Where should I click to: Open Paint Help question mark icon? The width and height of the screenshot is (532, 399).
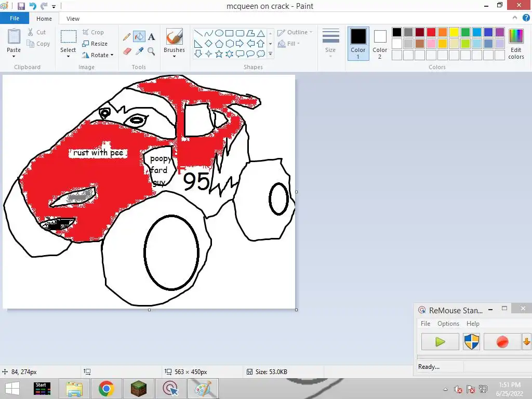(x=526, y=18)
